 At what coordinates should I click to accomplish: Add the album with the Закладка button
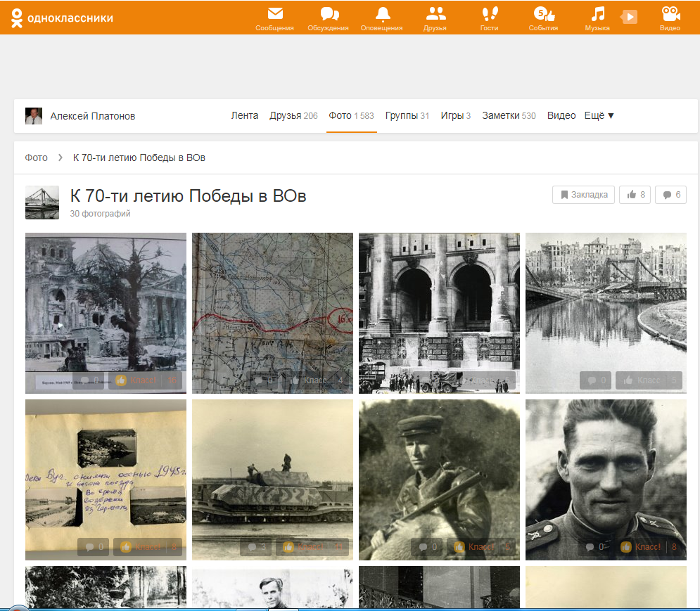583,195
